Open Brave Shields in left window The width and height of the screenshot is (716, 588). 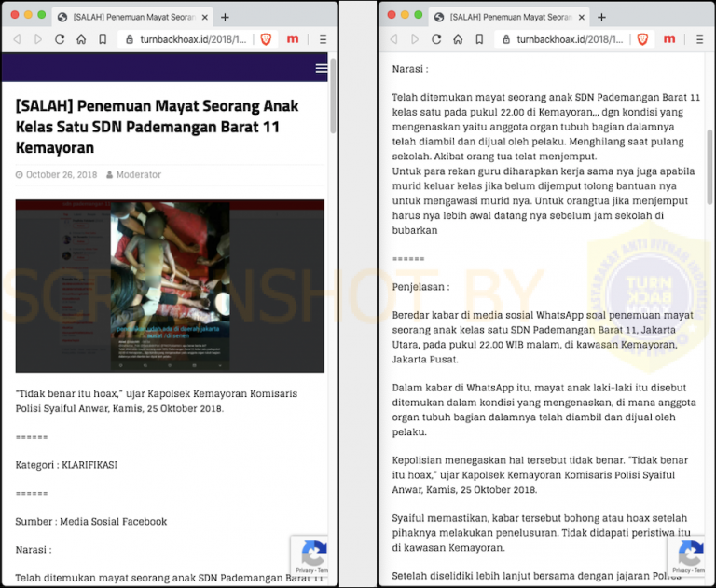tap(267, 40)
